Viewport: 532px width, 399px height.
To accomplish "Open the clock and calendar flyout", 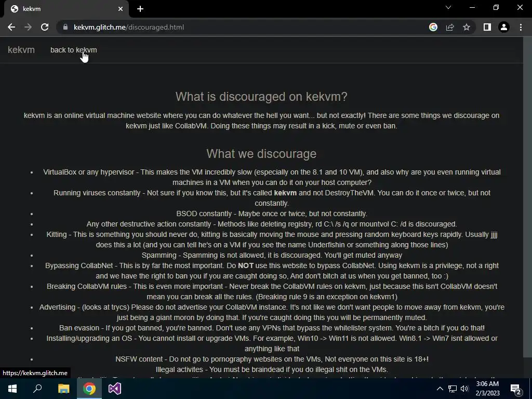I will (487, 389).
